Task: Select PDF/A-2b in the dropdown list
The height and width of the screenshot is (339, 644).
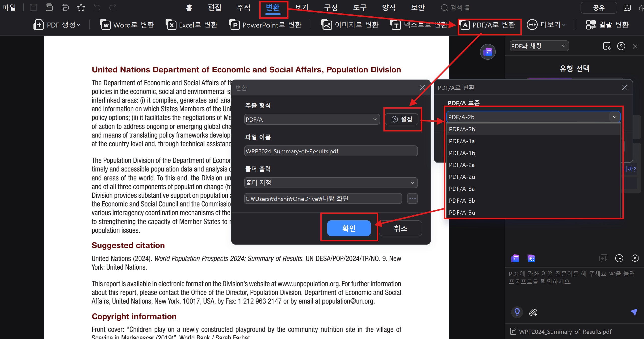Action: 533,129
